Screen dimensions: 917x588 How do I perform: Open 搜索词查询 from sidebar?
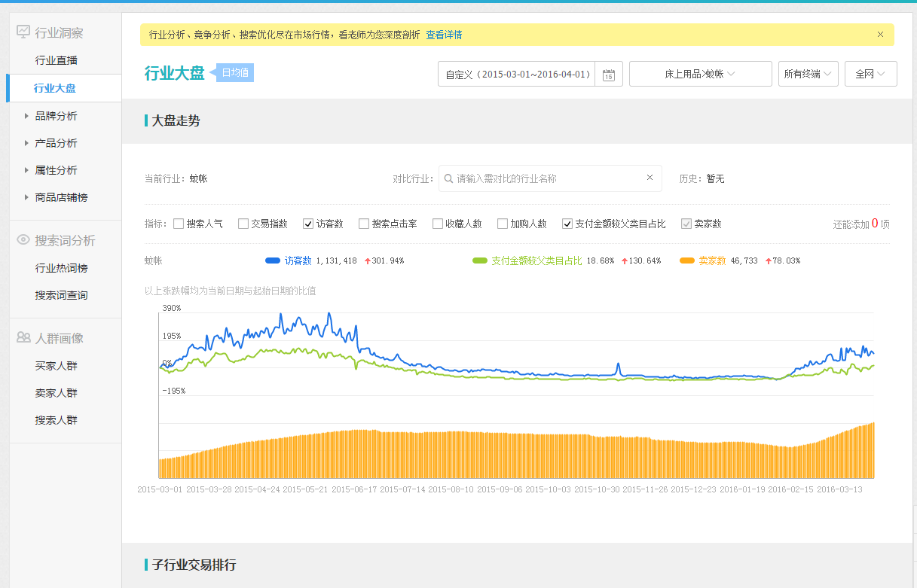[x=61, y=295]
